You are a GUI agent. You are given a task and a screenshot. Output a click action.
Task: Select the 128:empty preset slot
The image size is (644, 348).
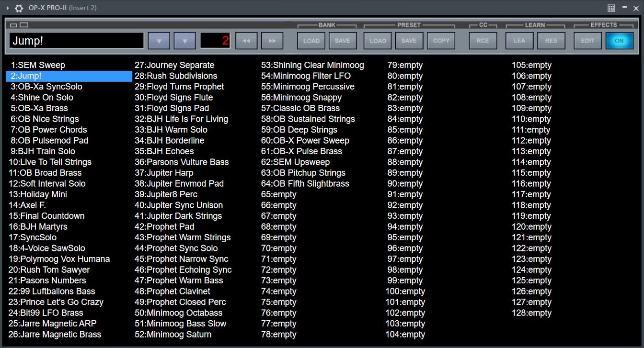[532, 313]
